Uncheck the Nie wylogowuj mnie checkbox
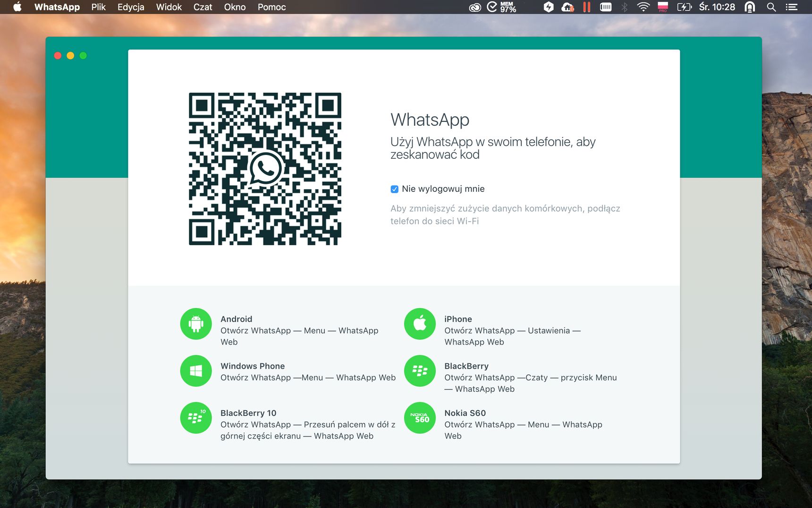 pos(395,189)
